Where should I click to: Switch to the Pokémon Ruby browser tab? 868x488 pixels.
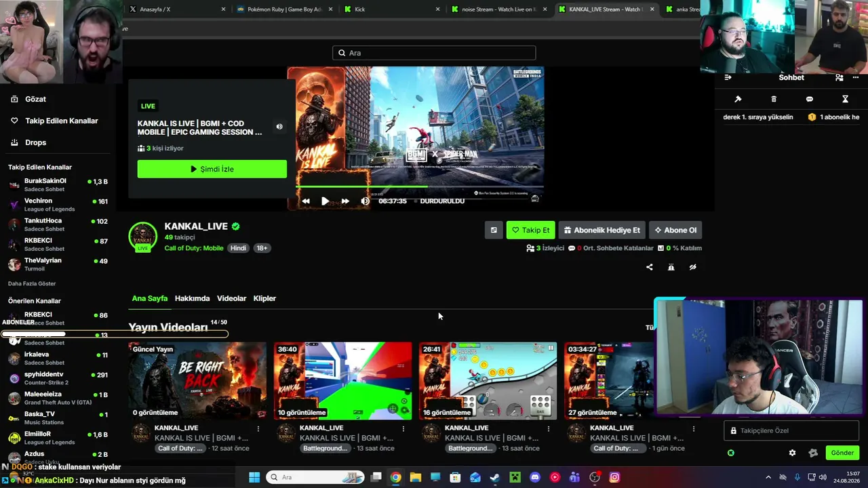283,9
